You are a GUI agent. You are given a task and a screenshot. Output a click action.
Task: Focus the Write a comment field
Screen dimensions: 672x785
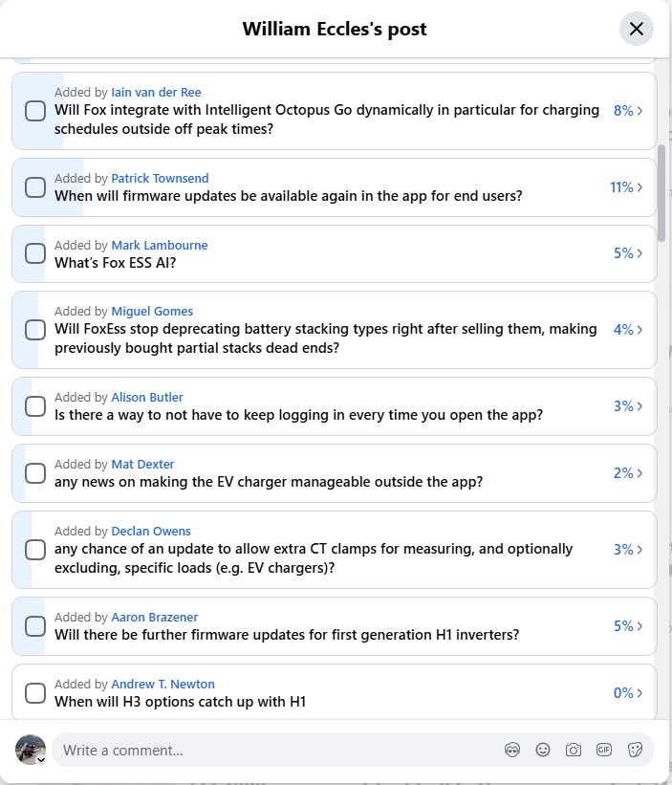click(275, 750)
